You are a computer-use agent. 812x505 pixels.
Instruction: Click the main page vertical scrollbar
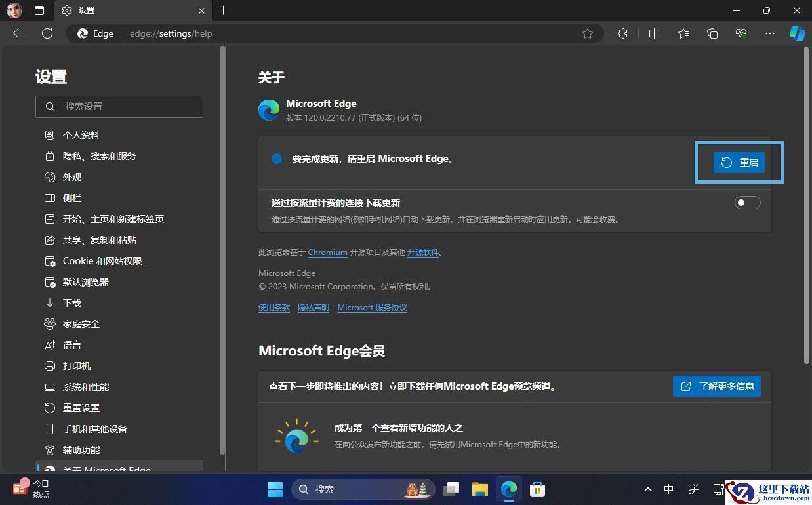[807, 205]
